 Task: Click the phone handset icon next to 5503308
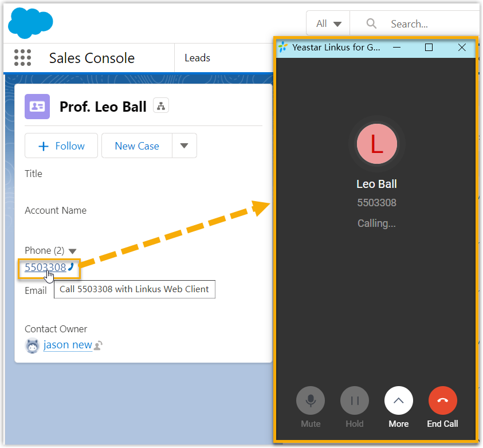[71, 266]
